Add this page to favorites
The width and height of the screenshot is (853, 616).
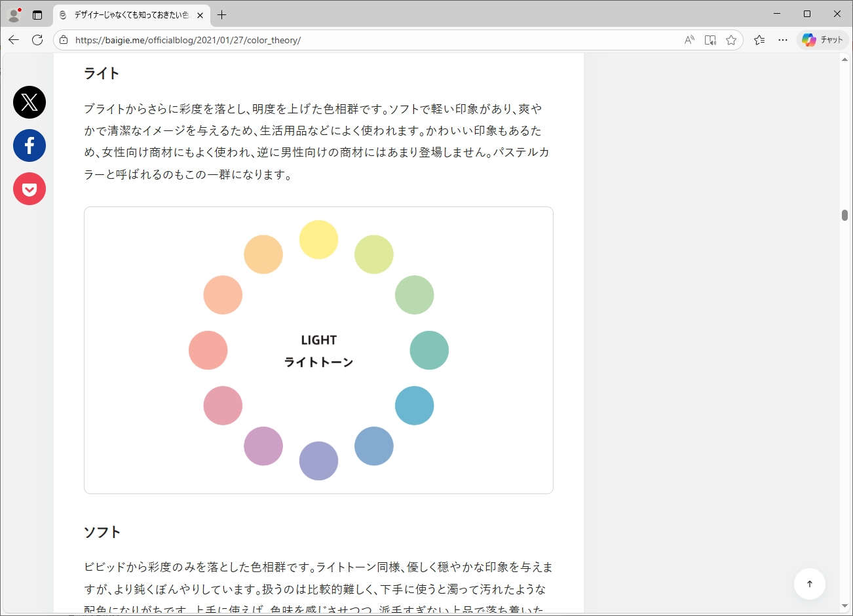[x=731, y=40]
